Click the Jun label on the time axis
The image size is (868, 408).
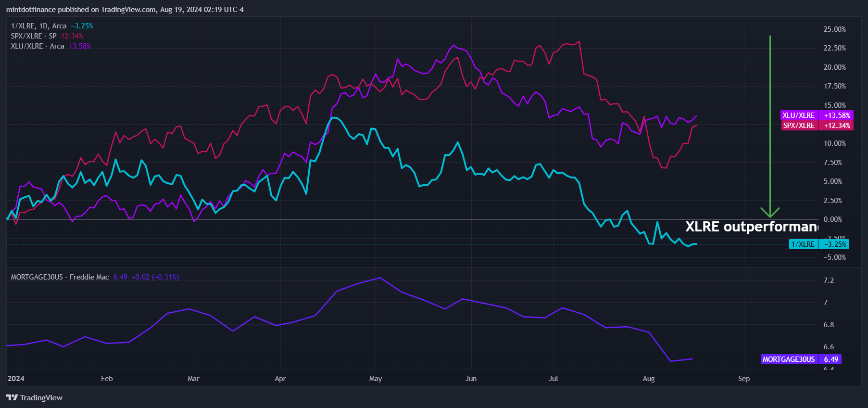tap(471, 379)
